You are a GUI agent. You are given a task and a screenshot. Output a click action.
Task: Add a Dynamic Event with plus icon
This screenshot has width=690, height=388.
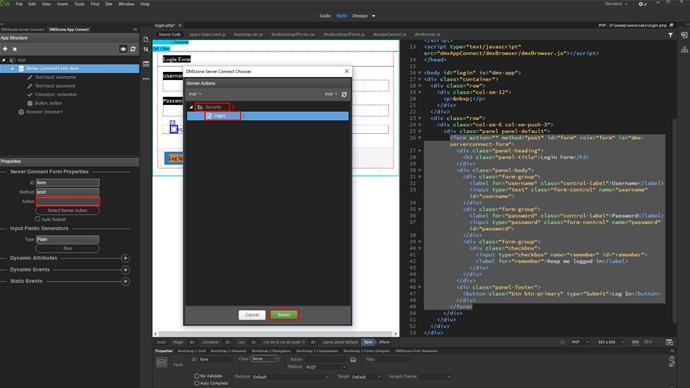[x=125, y=270]
